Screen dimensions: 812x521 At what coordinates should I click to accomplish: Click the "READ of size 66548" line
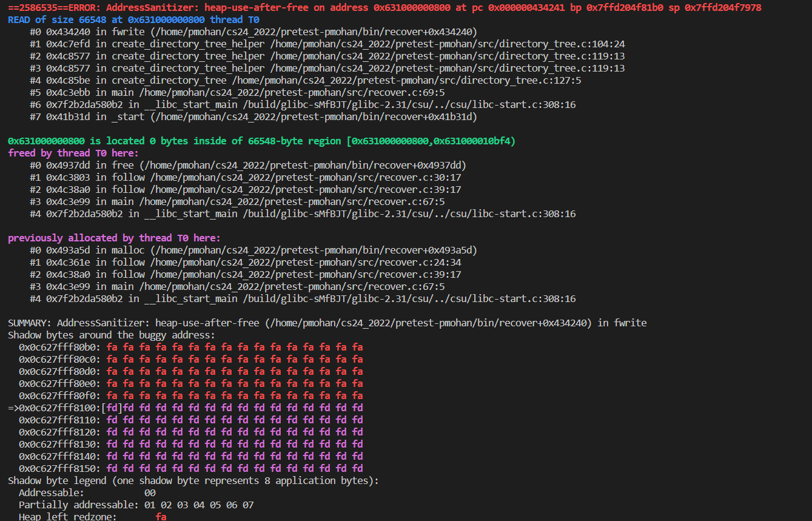tap(133, 19)
